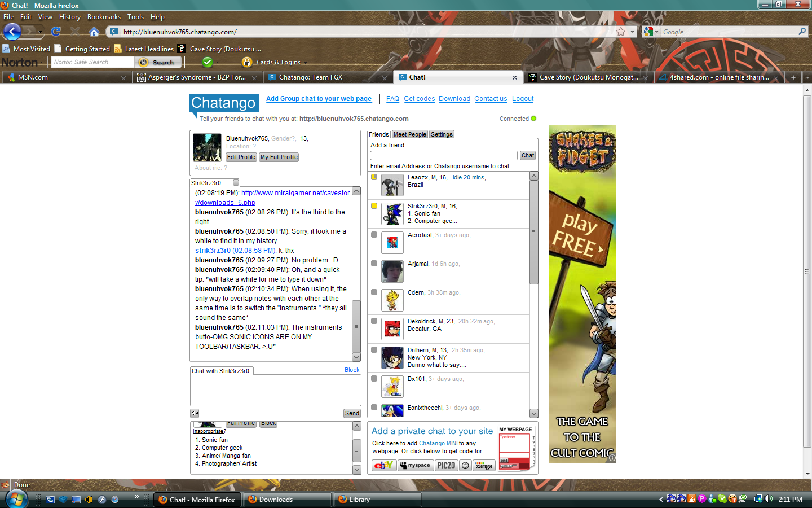Click the volume icon in system tray

[x=769, y=499]
